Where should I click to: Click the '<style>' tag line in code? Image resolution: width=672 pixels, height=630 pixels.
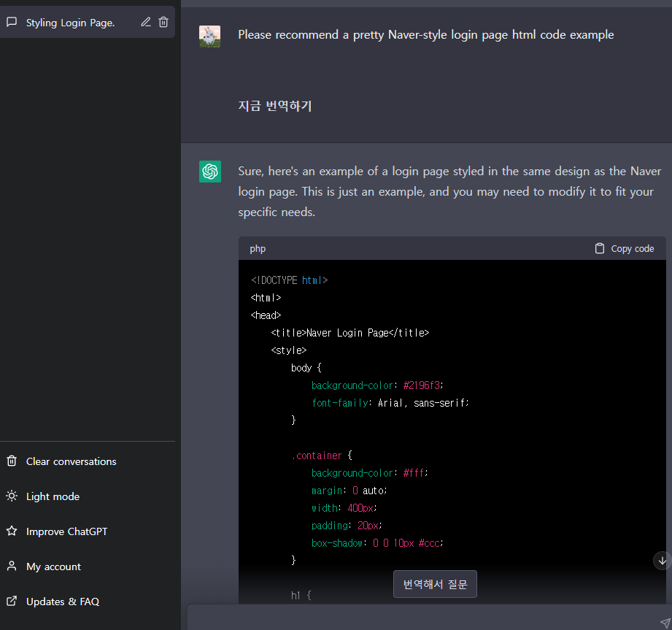tap(289, 350)
